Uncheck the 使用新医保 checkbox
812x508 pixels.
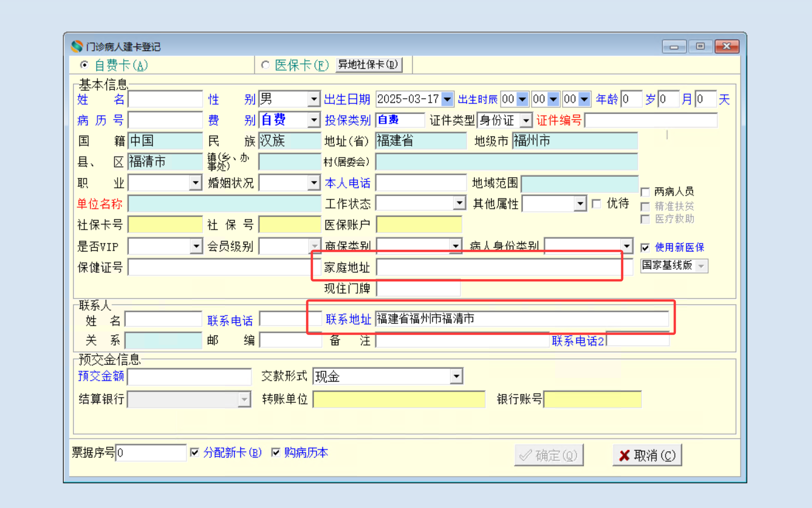[x=645, y=248]
